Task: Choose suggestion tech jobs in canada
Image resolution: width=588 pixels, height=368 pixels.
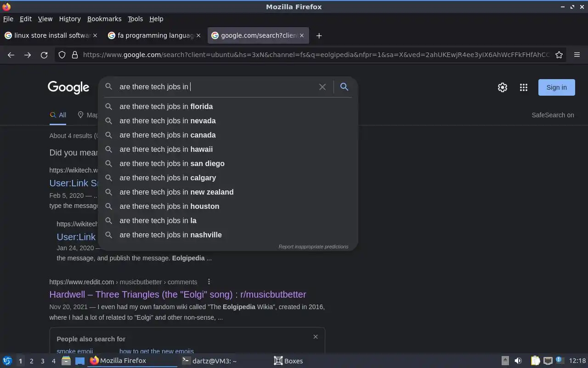Action: pyautogui.click(x=228, y=135)
